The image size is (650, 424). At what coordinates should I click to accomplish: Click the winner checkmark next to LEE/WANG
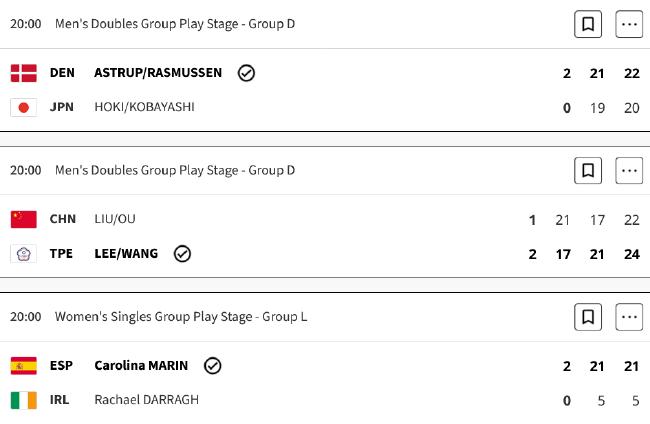click(x=182, y=254)
